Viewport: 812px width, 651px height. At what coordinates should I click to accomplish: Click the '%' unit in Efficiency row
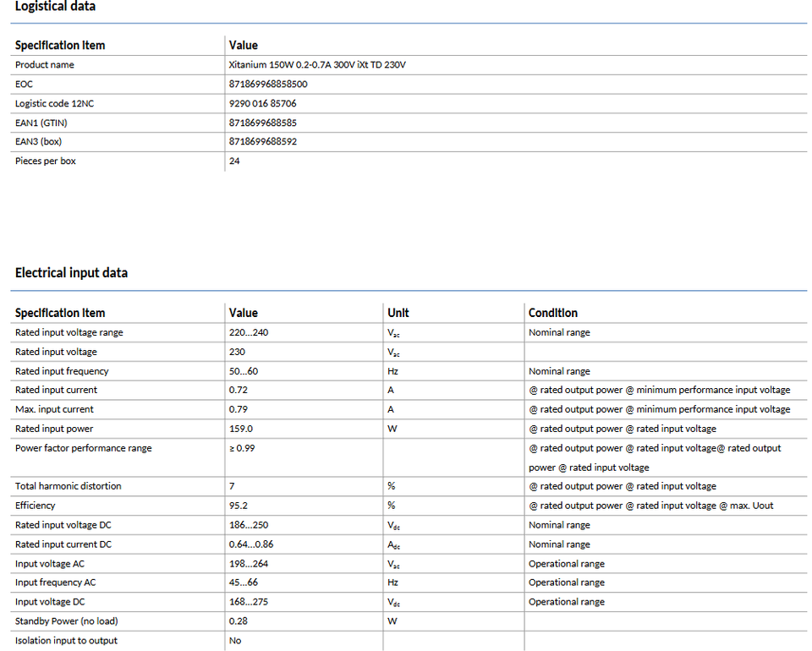[391, 506]
